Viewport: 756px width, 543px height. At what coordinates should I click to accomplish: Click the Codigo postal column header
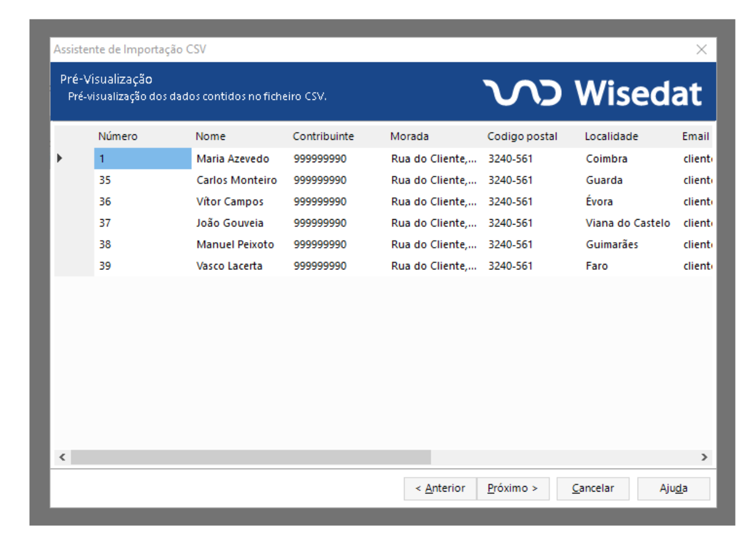522,137
